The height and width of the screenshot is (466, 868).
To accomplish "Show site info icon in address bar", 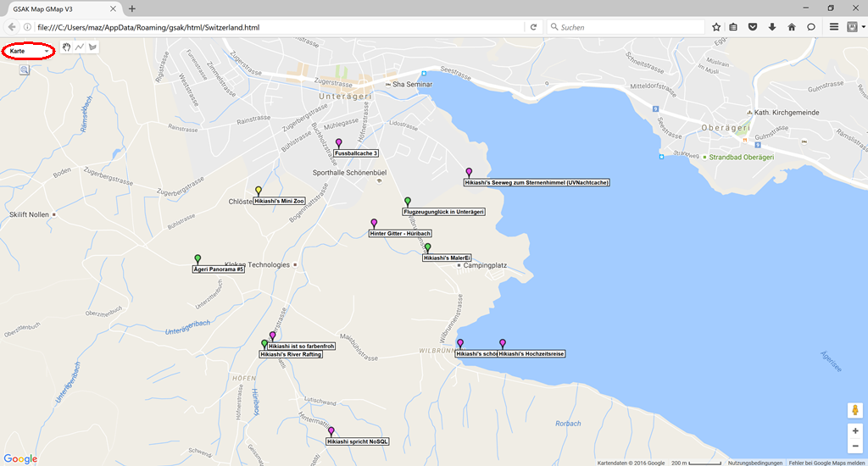I will click(x=26, y=27).
